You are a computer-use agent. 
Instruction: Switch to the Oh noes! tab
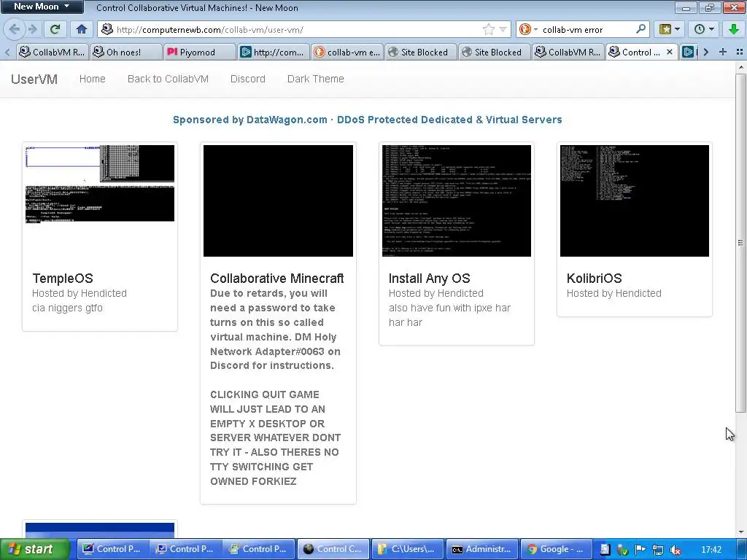click(125, 52)
